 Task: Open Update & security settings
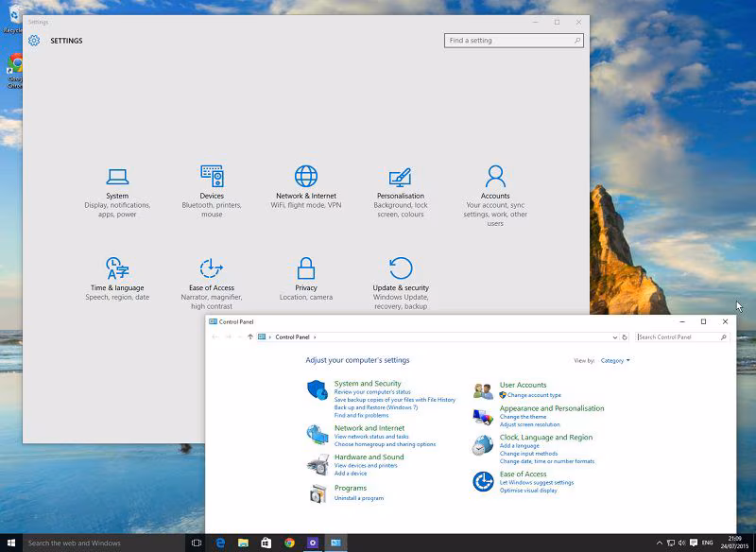click(x=401, y=281)
